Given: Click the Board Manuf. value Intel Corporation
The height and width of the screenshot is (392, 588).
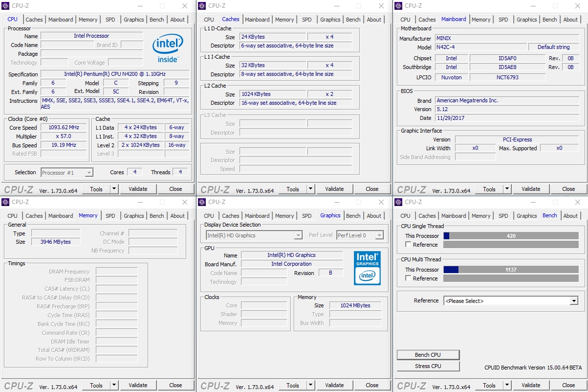Looking at the screenshot, I should (291, 264).
